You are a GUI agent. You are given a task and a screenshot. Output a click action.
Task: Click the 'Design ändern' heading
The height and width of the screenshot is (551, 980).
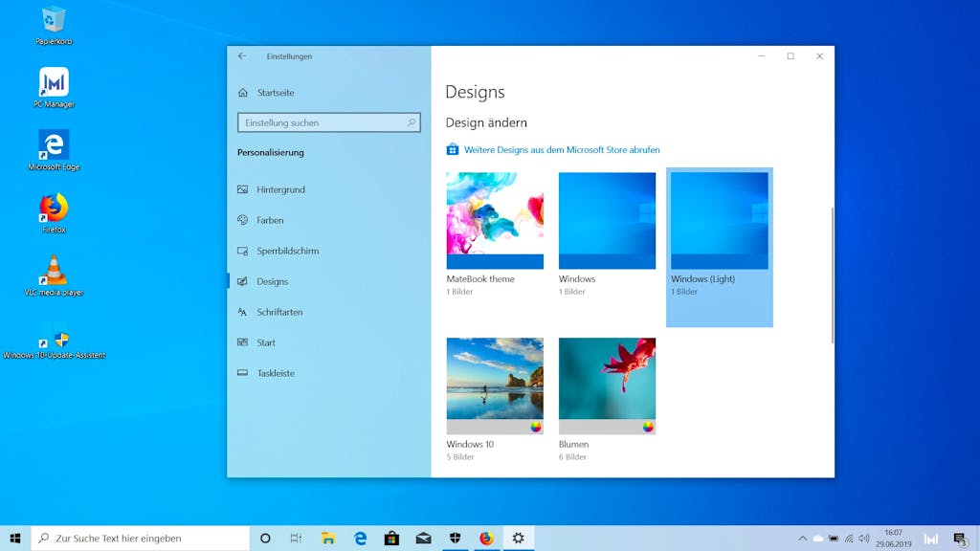click(486, 122)
